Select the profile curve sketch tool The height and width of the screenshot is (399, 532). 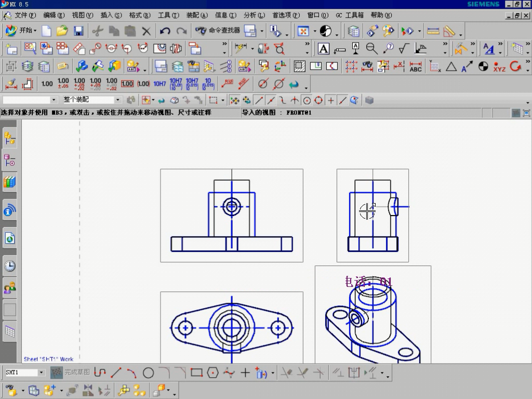coord(100,373)
